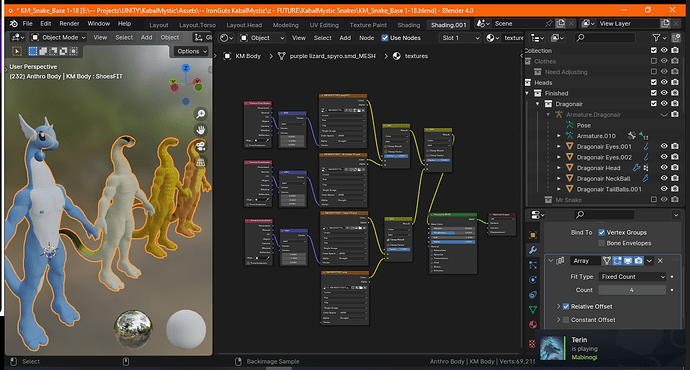Toggle Array modifier edit mode display
The height and width of the screenshot is (370, 690).
617,261
